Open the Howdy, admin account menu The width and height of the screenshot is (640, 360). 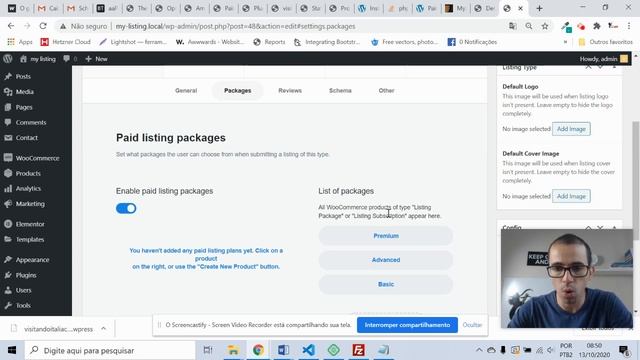coord(604,59)
